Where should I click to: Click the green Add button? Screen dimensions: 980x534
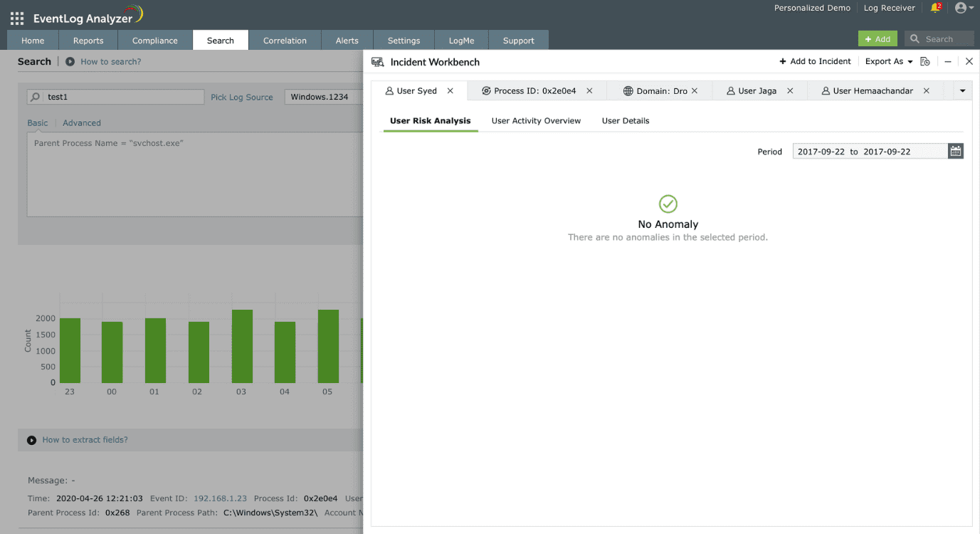[878, 39]
